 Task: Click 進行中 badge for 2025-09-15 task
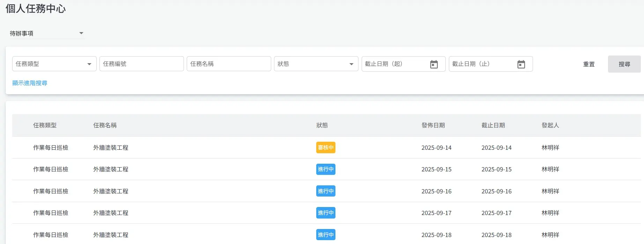point(326,169)
